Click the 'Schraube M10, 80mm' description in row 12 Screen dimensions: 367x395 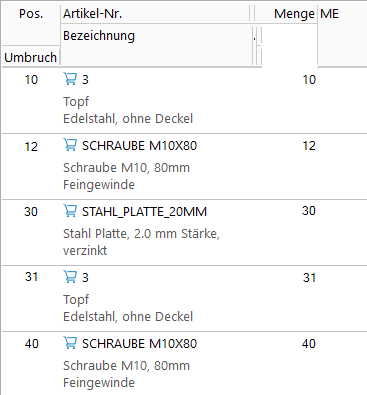click(x=126, y=168)
